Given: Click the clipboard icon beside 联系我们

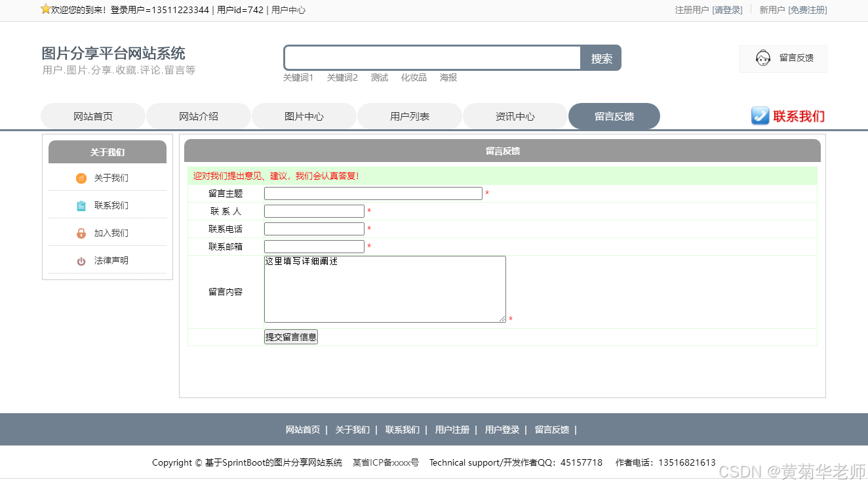Looking at the screenshot, I should (81, 205).
